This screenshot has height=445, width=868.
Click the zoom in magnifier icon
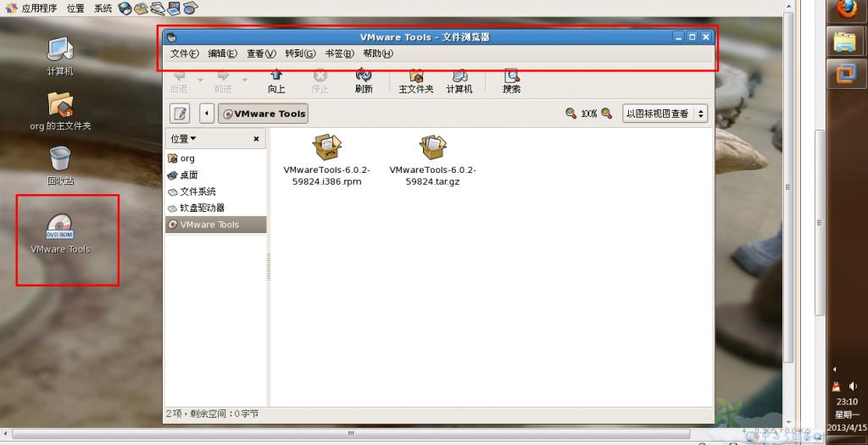pyautogui.click(x=607, y=114)
